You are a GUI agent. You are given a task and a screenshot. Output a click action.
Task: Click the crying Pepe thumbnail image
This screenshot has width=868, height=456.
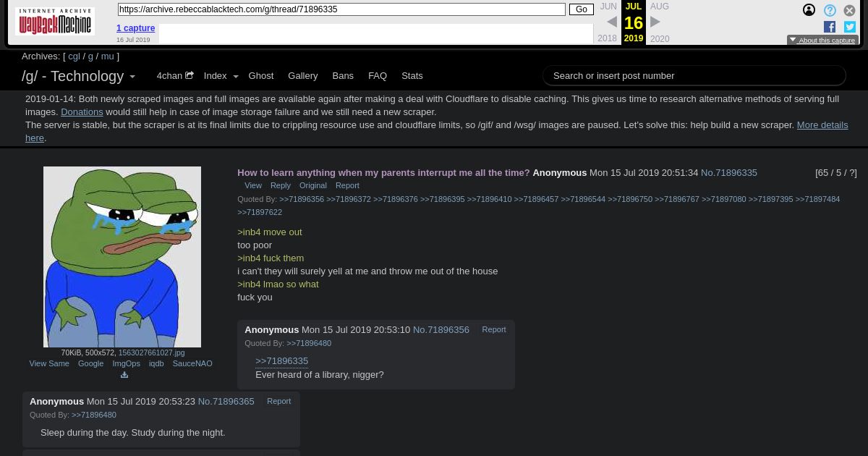click(x=122, y=257)
